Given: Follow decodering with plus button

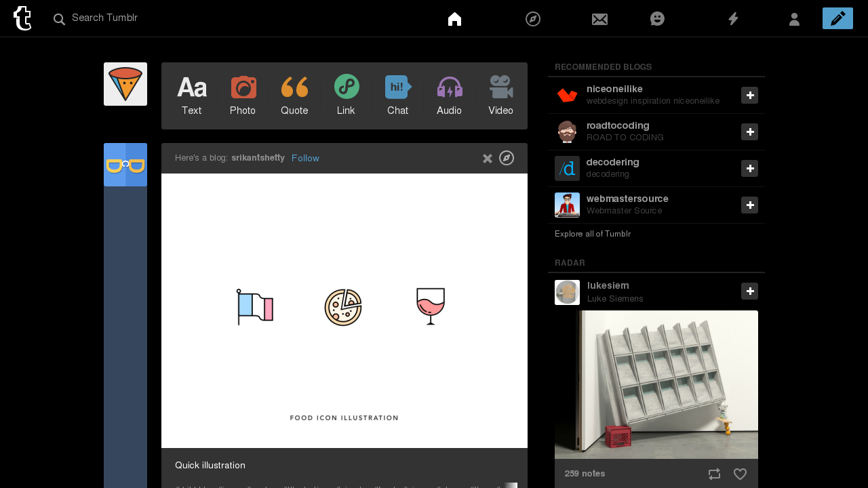Looking at the screenshot, I should [x=749, y=169].
